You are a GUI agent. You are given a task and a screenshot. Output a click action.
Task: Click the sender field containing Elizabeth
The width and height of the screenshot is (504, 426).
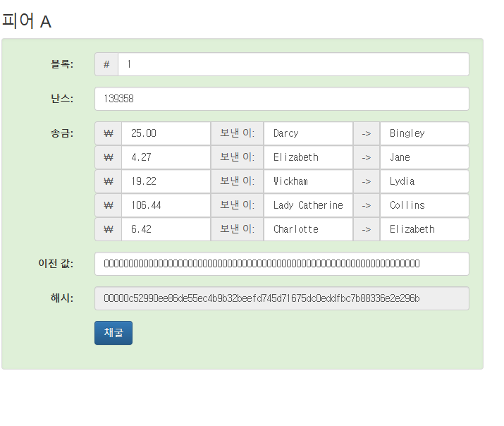[x=308, y=157]
